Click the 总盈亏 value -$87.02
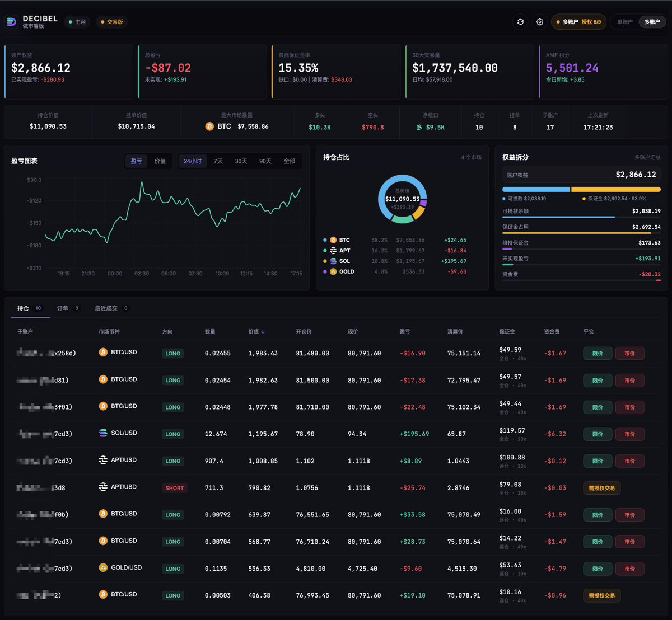The width and height of the screenshot is (672, 620). [168, 68]
